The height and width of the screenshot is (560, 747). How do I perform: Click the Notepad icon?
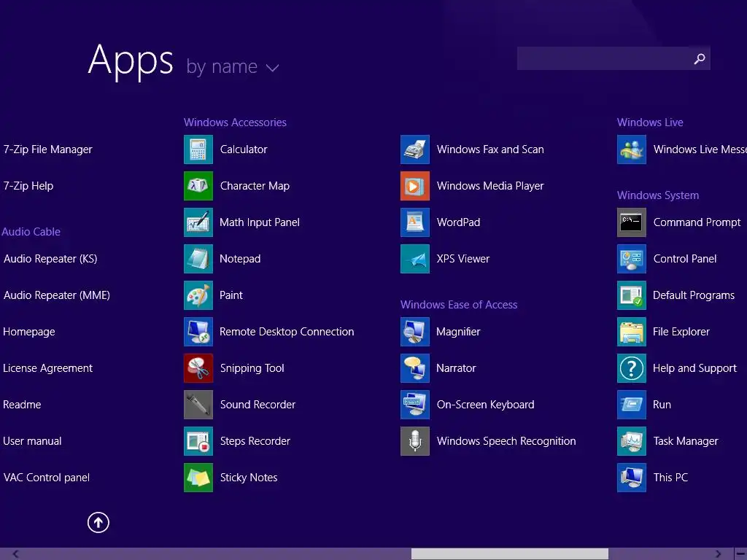(198, 259)
